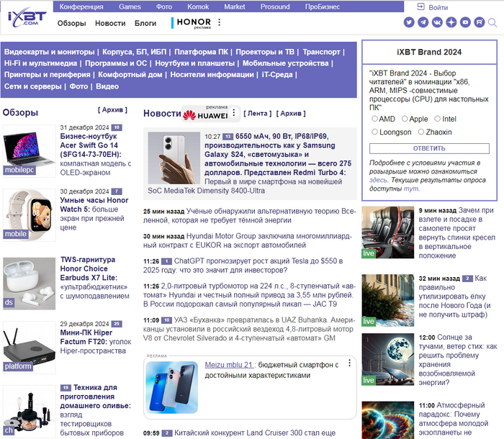Click live tag on airplane seats image

tap(369, 253)
